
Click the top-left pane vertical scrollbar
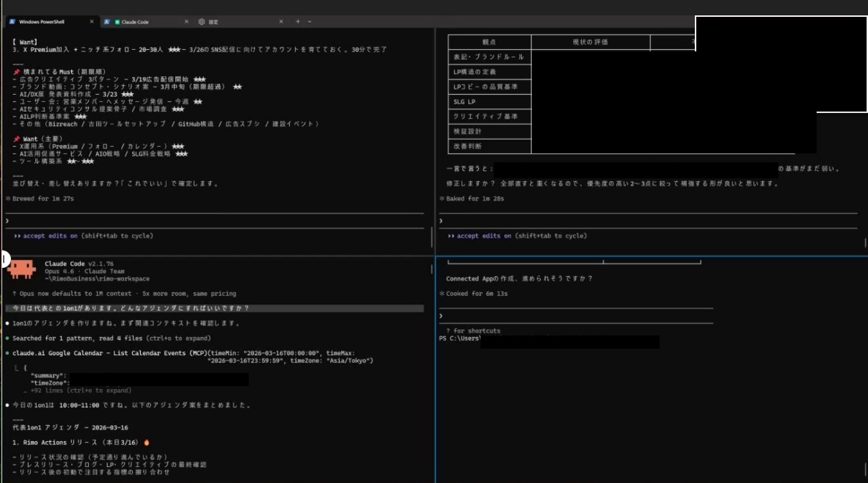431,237
